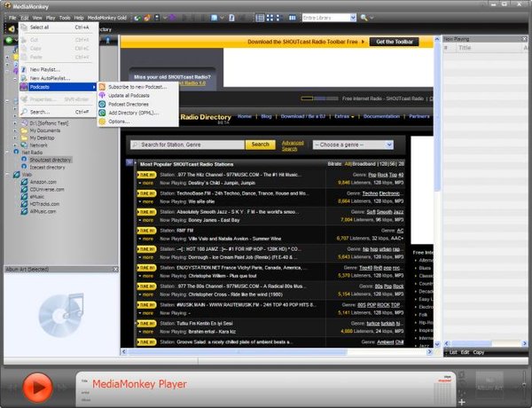This screenshot has width=532, height=408.
Task: Click the magnifier search icon in top toolbar
Action: [x=364, y=18]
